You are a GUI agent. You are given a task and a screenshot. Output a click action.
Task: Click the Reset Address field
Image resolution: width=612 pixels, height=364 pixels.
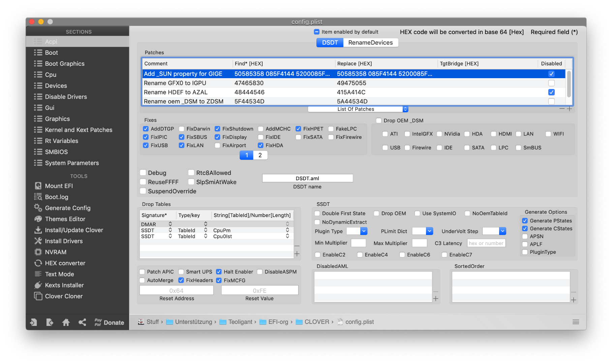pos(177,290)
